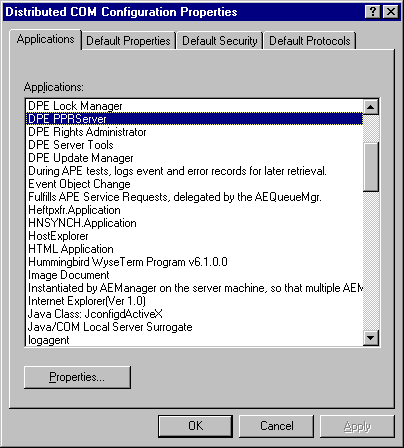Click the scrollbar down arrow

pos(371,338)
